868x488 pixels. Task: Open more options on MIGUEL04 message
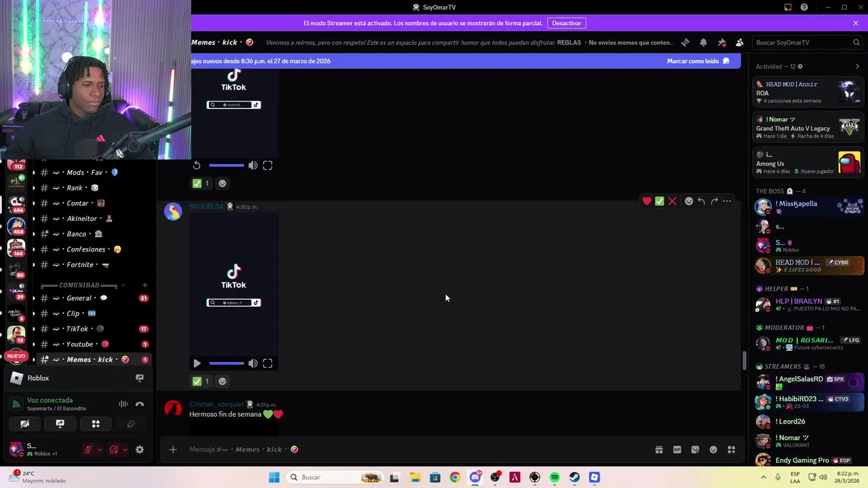pos(727,201)
